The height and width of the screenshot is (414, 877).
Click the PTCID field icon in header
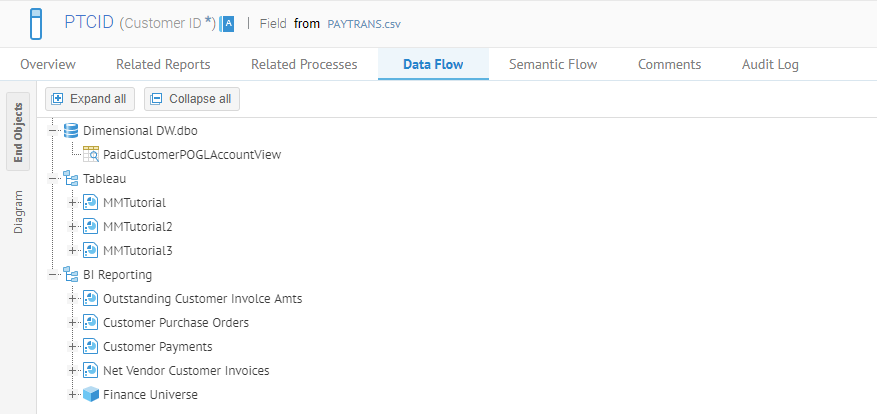(x=36, y=22)
